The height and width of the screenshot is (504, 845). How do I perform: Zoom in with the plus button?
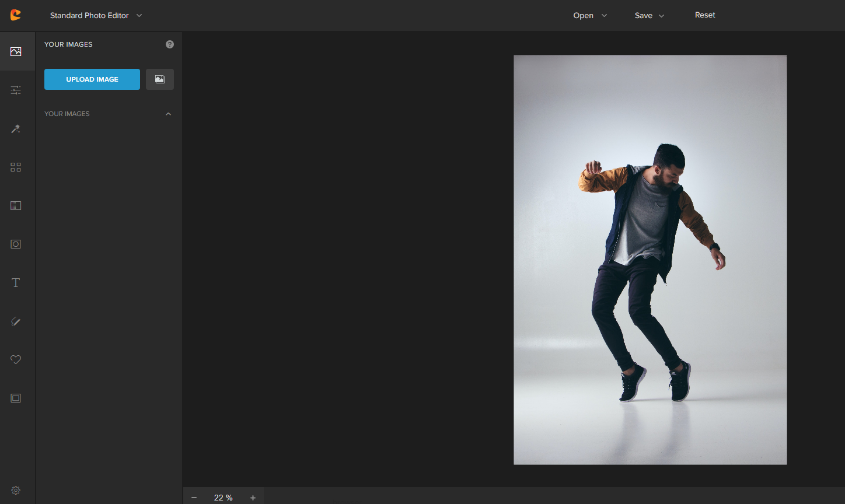pyautogui.click(x=253, y=498)
